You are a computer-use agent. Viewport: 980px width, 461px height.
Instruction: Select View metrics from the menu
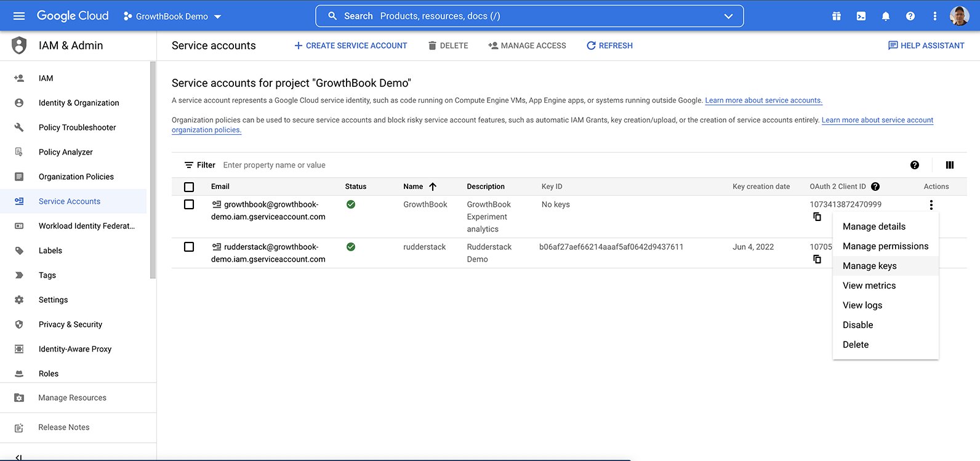click(x=885, y=286)
